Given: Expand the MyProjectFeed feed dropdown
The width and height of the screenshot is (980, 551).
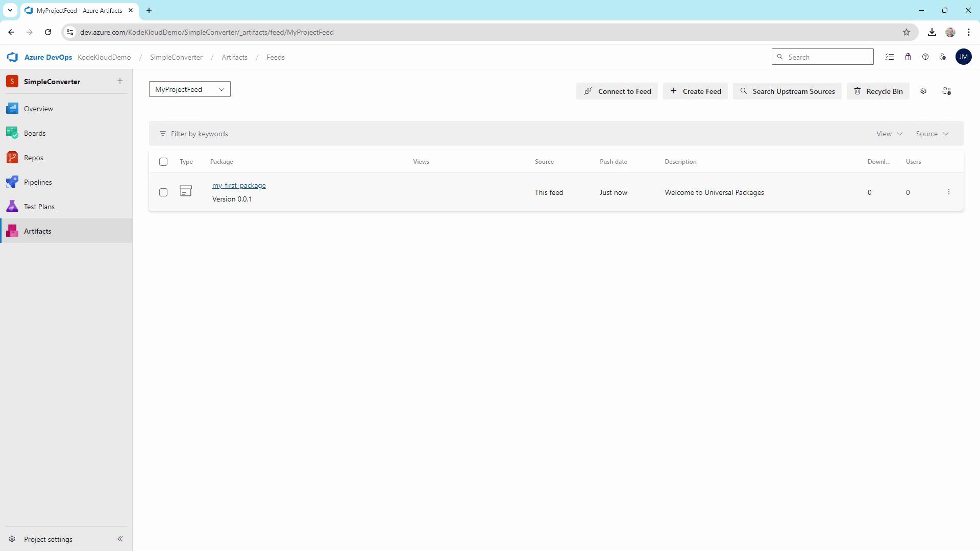Looking at the screenshot, I should [x=190, y=89].
